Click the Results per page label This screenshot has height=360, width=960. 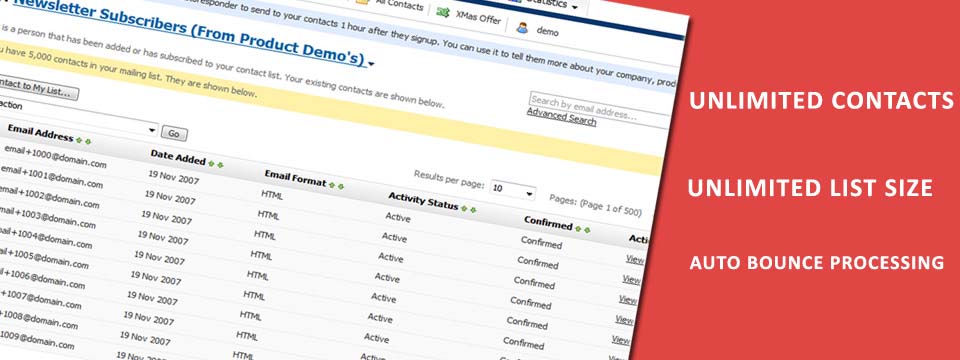[x=449, y=179]
